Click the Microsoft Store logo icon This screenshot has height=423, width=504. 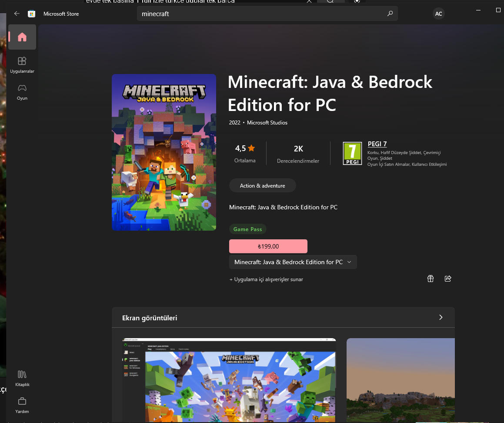tap(31, 13)
